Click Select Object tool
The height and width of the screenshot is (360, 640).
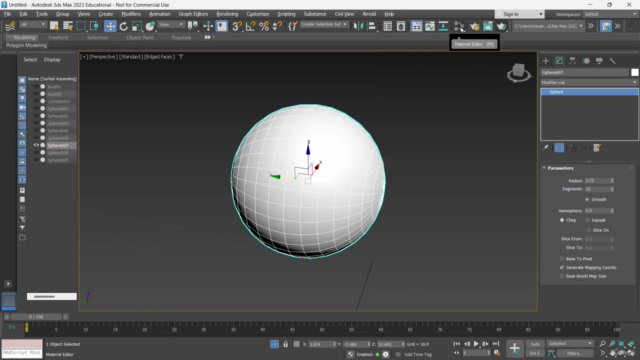54,26
